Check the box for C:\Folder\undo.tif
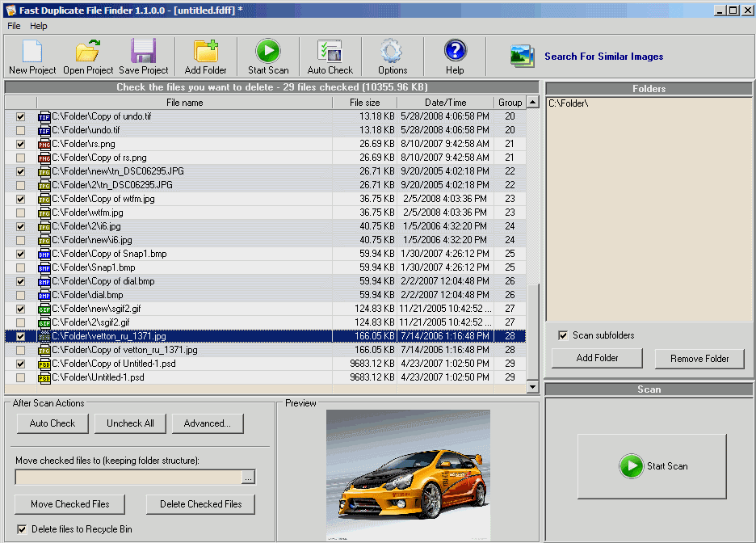The image size is (756, 543). [x=20, y=131]
